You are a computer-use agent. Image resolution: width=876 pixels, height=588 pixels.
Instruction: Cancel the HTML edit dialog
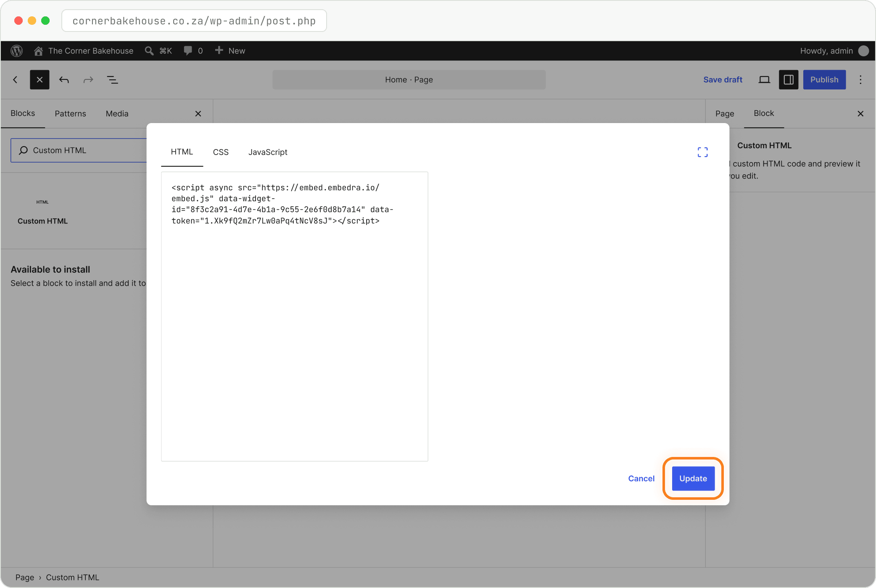pyautogui.click(x=641, y=478)
